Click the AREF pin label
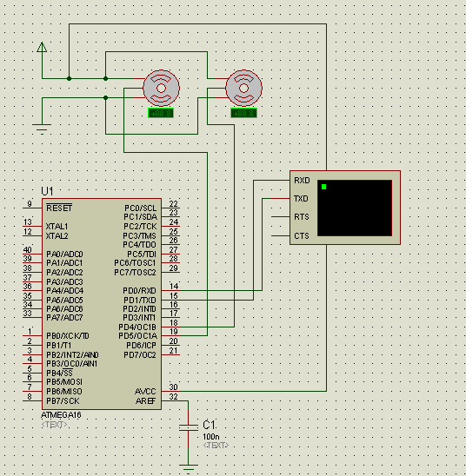The image size is (466, 476). 145,400
